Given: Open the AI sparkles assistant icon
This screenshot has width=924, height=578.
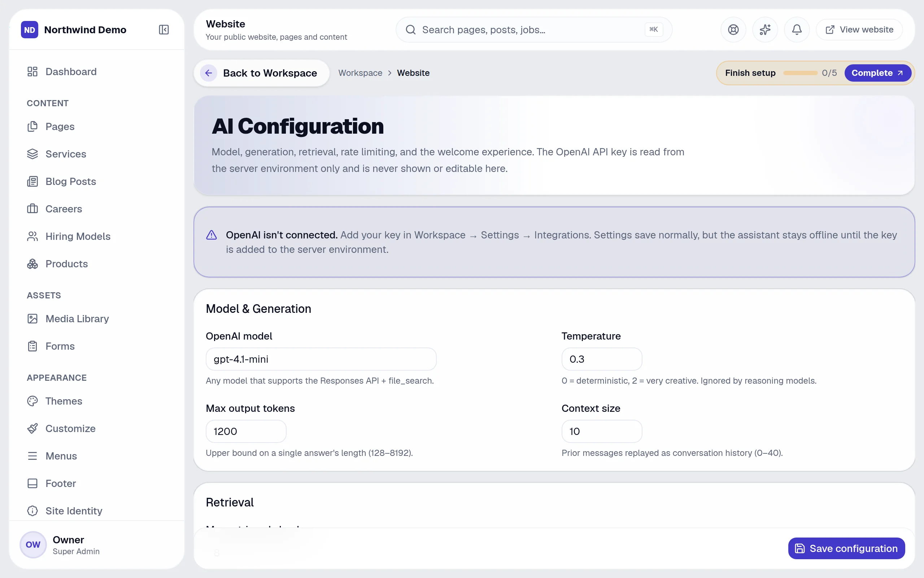Looking at the screenshot, I should coord(765,30).
